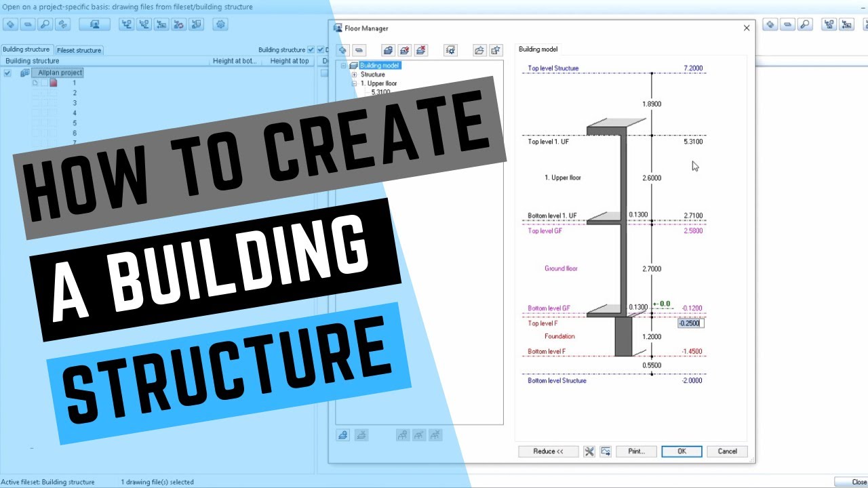868x488 pixels.
Task: Click the Cancel button
Action: [x=727, y=451]
